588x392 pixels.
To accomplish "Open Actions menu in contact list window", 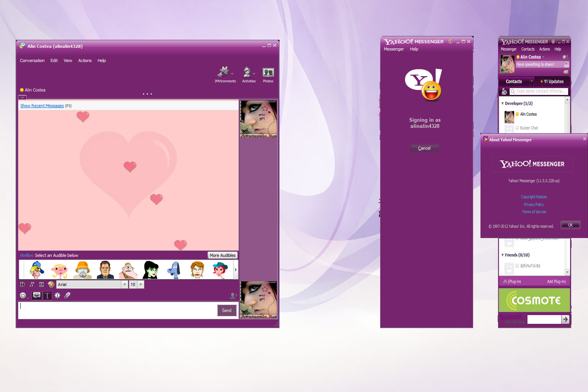I will point(544,49).
